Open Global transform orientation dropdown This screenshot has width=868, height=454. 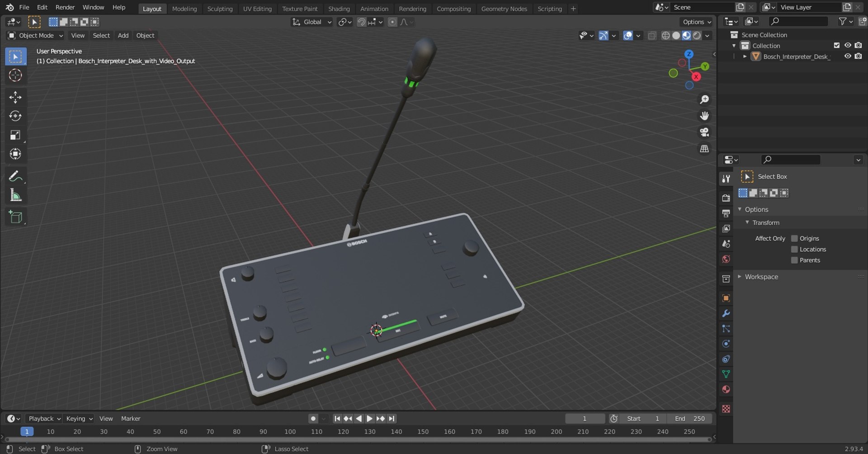tap(312, 22)
